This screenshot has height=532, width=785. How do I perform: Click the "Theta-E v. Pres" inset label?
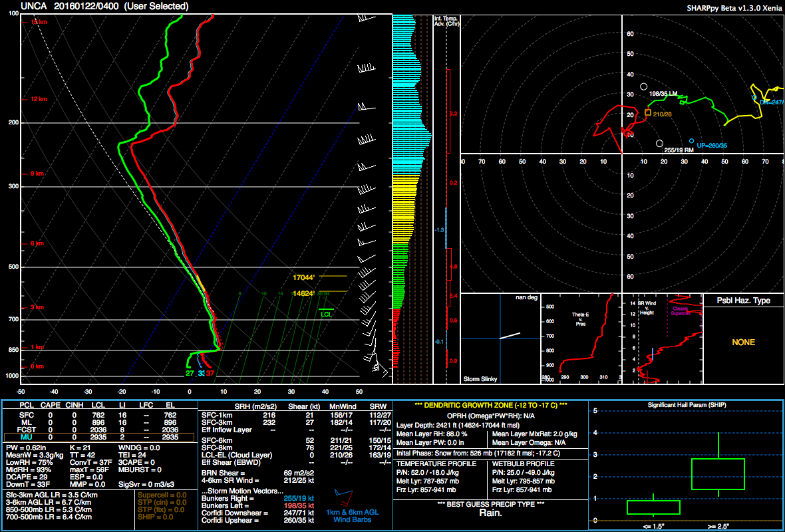tap(579, 319)
